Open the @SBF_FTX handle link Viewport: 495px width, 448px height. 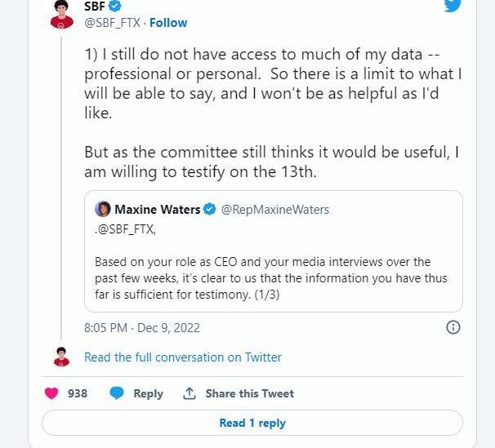click(x=112, y=23)
